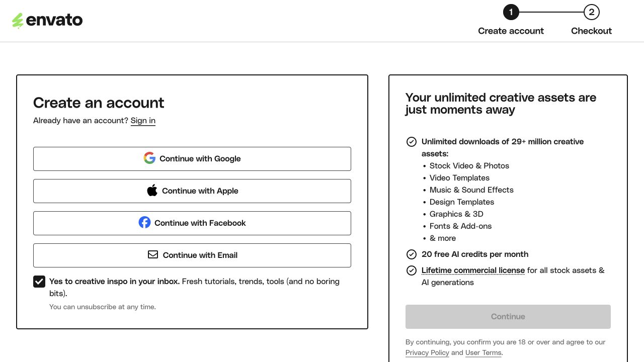The width and height of the screenshot is (644, 362).
Task: Click the grey Continue button
Action: click(508, 317)
